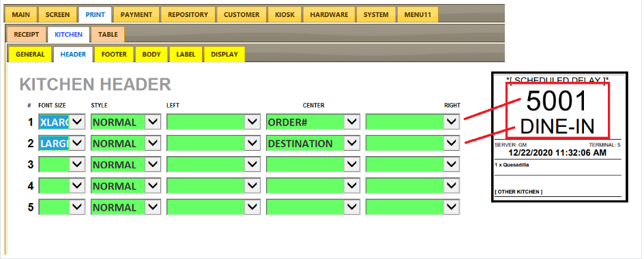
Task: Expand row 3 LEFT field dropdown
Action: tap(214, 164)
